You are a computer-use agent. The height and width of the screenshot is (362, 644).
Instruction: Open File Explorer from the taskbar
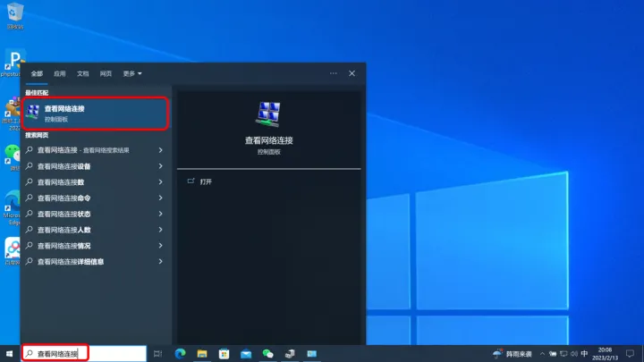(x=202, y=354)
